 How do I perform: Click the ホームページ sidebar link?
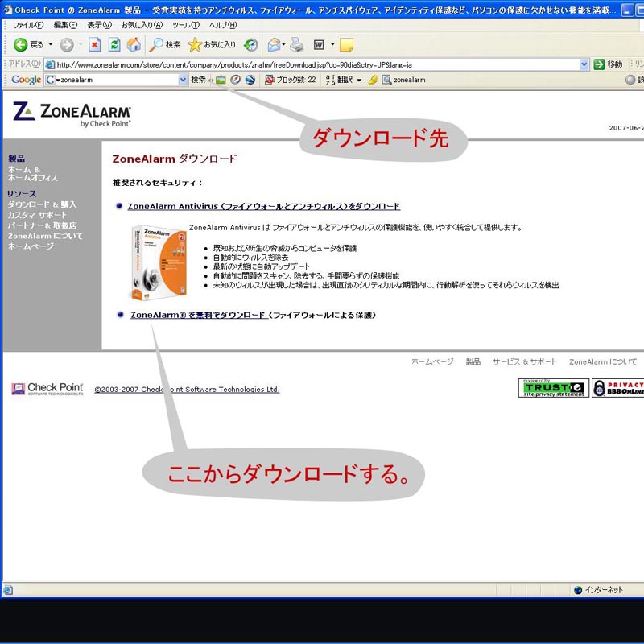(x=31, y=246)
